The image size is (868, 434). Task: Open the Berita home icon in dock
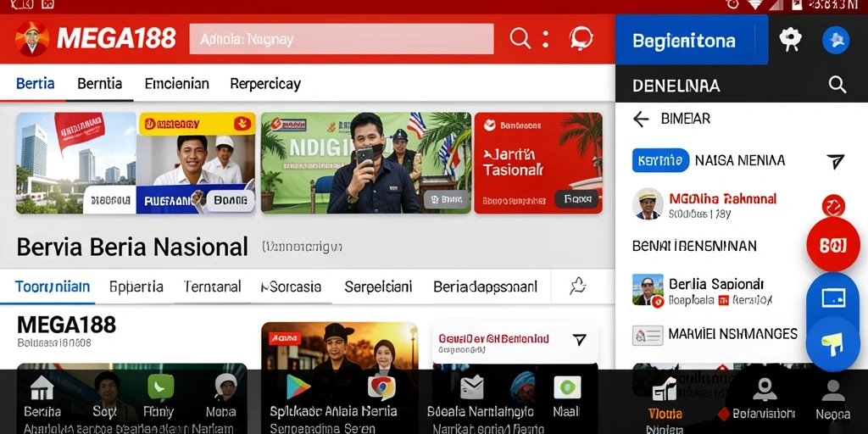pos(42,387)
